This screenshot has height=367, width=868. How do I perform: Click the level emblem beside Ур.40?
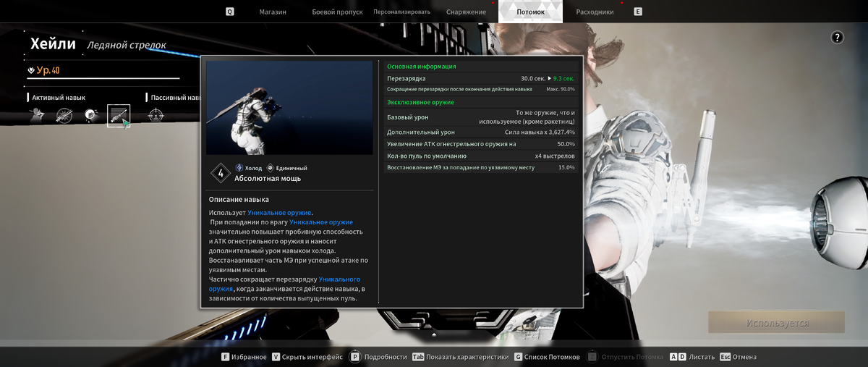31,70
